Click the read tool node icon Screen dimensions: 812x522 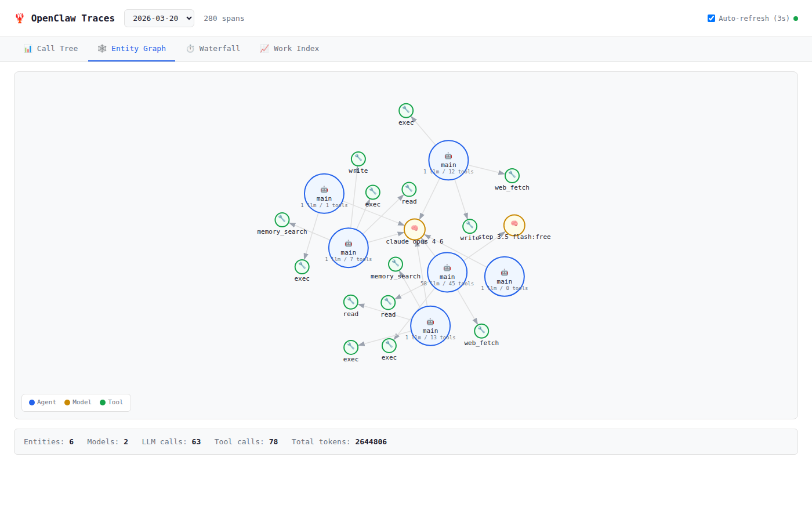click(x=409, y=189)
